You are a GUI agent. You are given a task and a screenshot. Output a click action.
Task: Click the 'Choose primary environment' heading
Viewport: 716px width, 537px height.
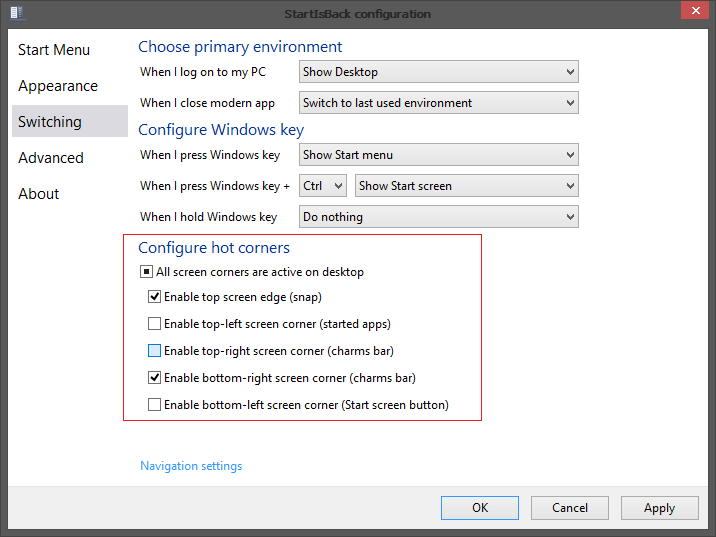click(240, 47)
